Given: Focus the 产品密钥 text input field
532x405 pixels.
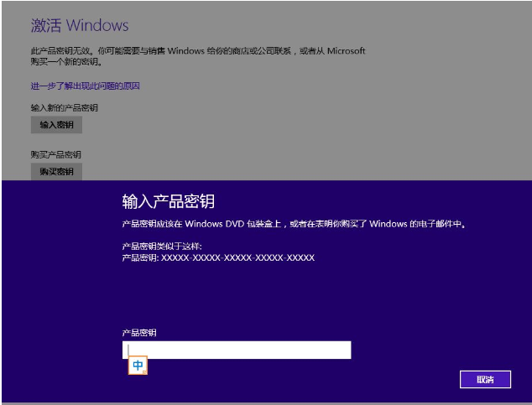Looking at the screenshot, I should (x=236, y=350).
